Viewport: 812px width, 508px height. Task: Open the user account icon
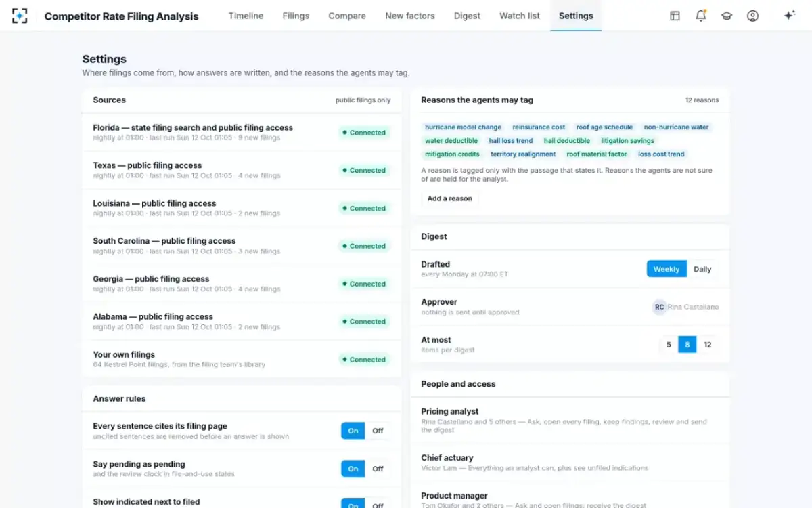(752, 16)
